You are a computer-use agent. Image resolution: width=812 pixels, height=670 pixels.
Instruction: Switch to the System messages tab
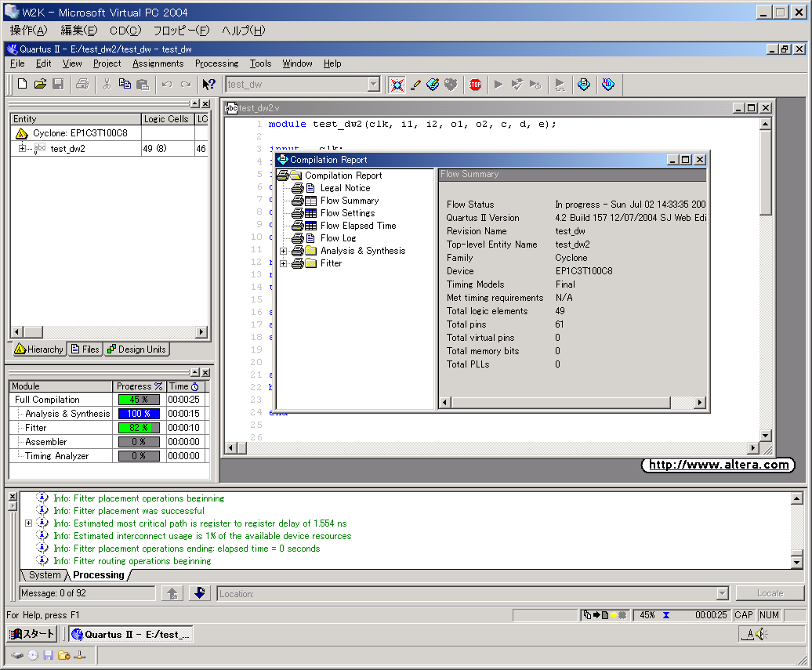click(x=45, y=575)
